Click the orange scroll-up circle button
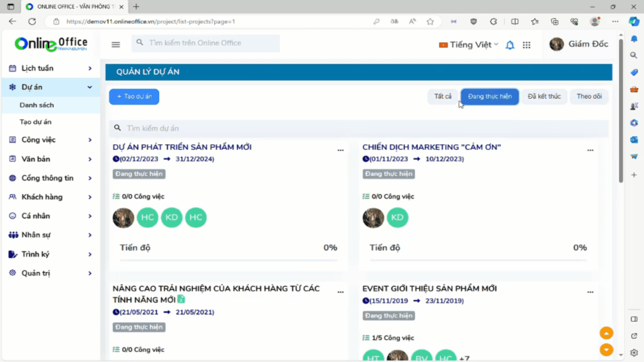 coord(606,333)
